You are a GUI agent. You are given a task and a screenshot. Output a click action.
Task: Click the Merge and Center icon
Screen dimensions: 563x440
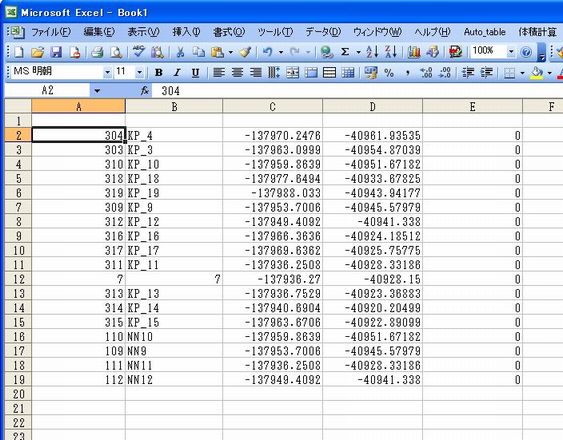click(293, 73)
